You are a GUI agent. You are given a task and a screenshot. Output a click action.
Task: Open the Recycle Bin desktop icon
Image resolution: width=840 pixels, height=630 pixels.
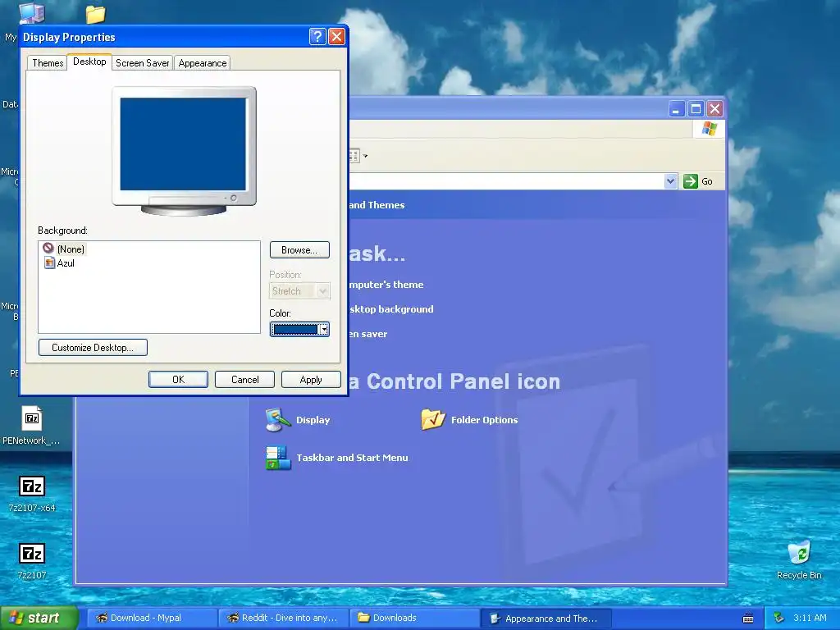(799, 559)
